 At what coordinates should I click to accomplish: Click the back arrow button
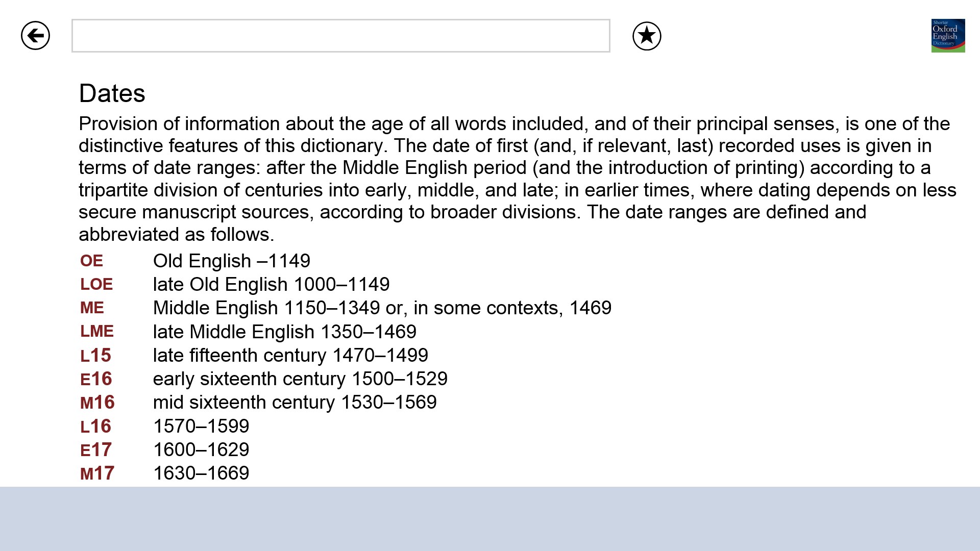click(x=35, y=36)
